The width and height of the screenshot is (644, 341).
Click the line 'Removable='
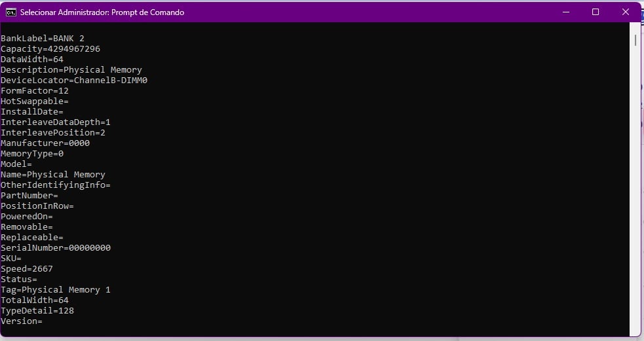27,227
